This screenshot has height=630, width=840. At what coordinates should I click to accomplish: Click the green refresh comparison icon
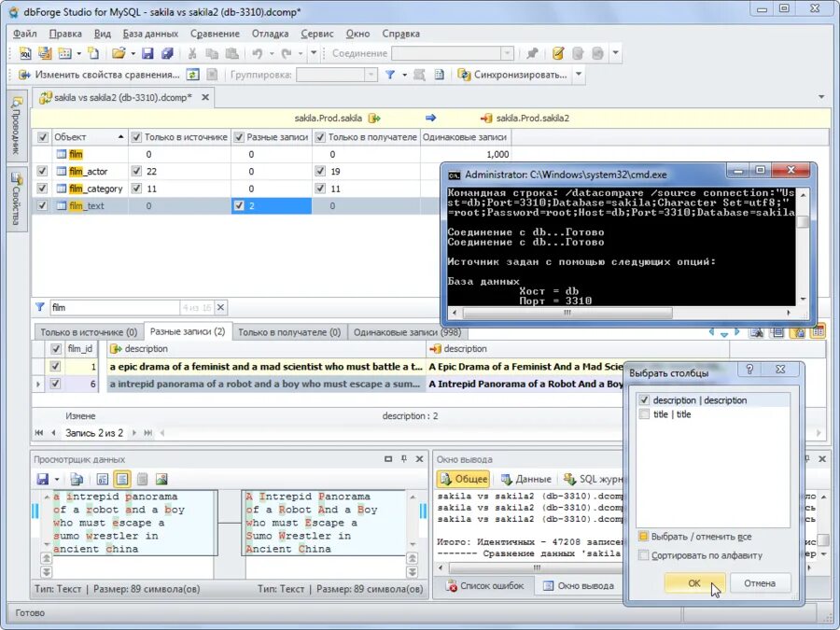pyautogui.click(x=193, y=75)
